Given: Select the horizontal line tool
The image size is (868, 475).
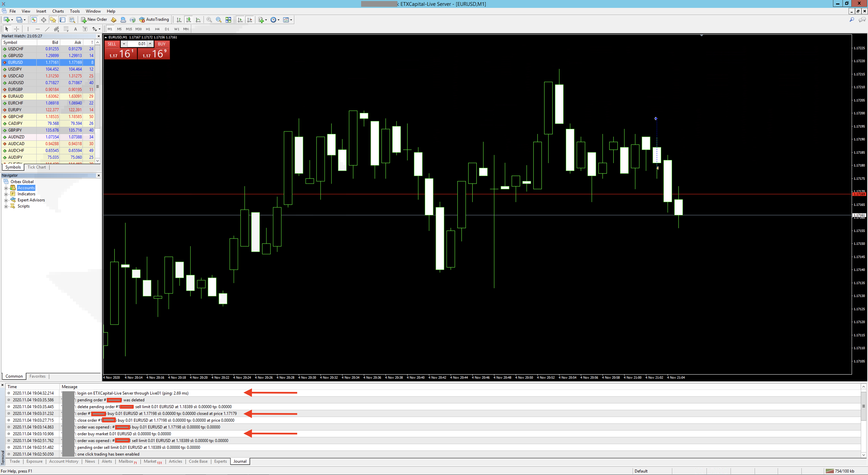Looking at the screenshot, I should pos(37,29).
